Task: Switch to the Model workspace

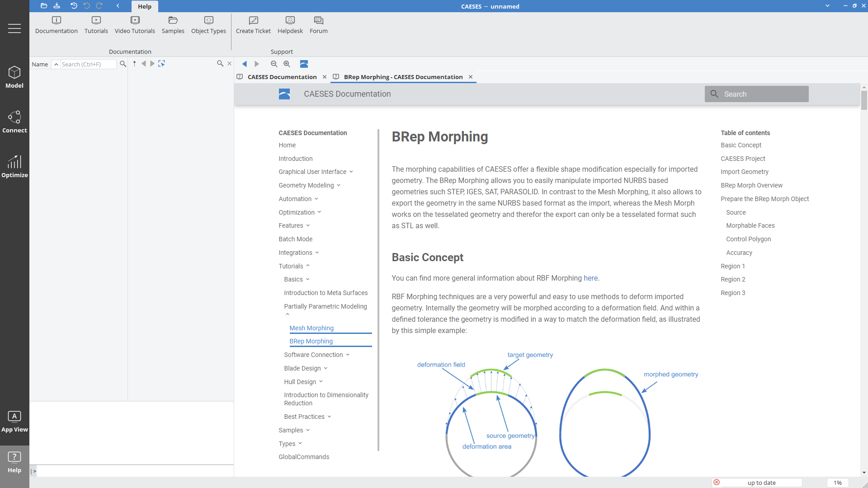Action: tap(14, 77)
